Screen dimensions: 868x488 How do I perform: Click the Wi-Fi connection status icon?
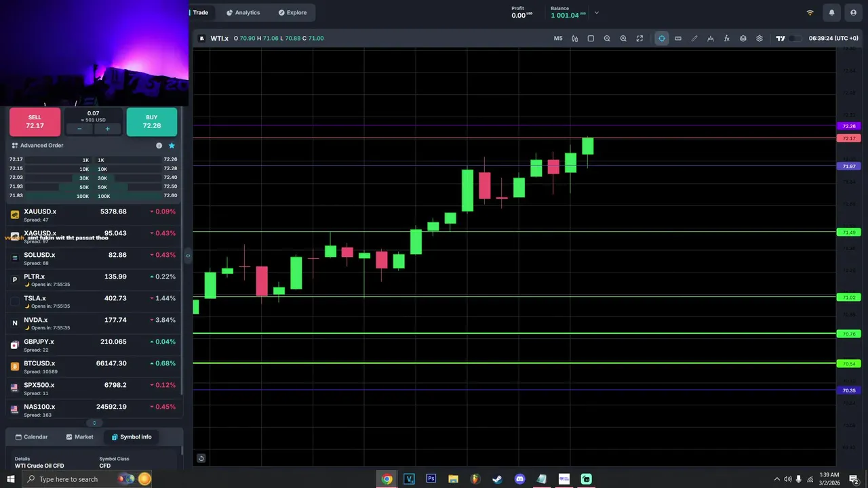click(810, 12)
